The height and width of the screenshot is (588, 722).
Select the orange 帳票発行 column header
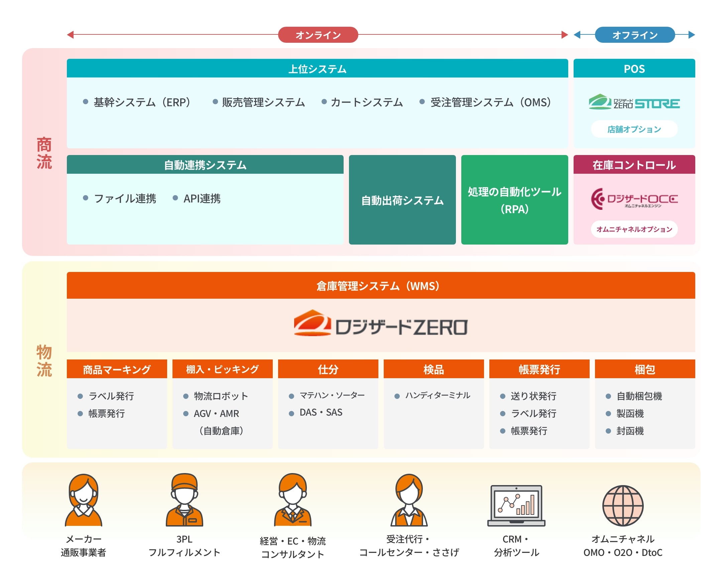coord(539,369)
